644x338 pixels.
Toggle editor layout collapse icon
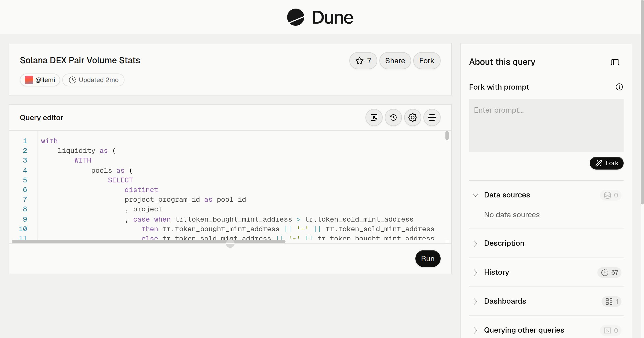432,117
